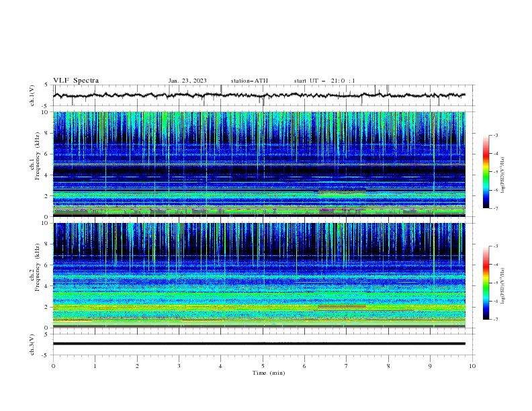Click time axis tick label "8"
The width and height of the screenshot is (532, 411).
388,366
